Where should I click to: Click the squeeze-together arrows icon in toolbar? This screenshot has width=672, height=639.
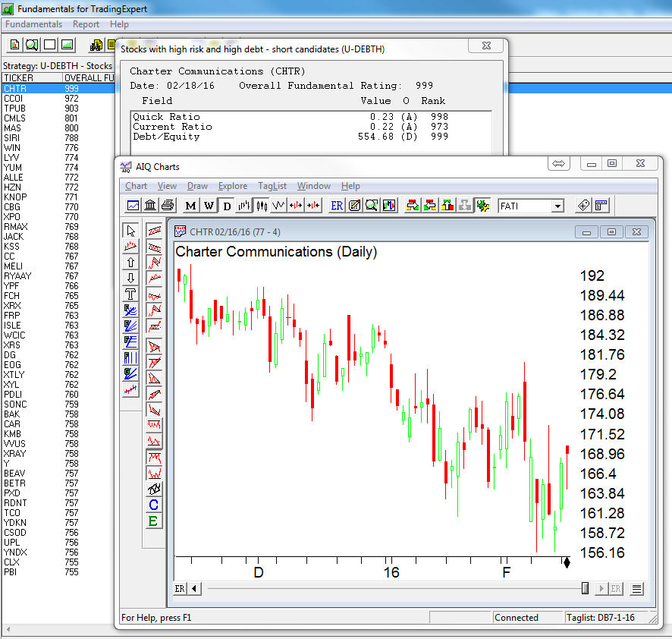pos(313,206)
